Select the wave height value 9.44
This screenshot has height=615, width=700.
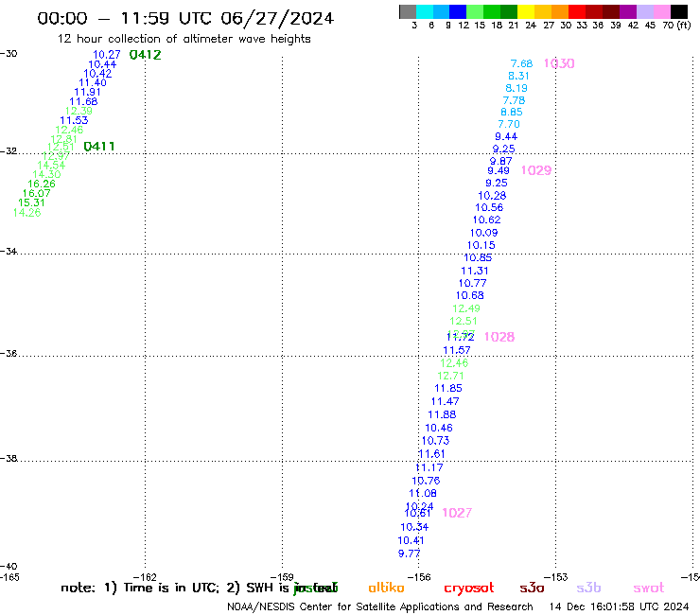[x=506, y=136]
